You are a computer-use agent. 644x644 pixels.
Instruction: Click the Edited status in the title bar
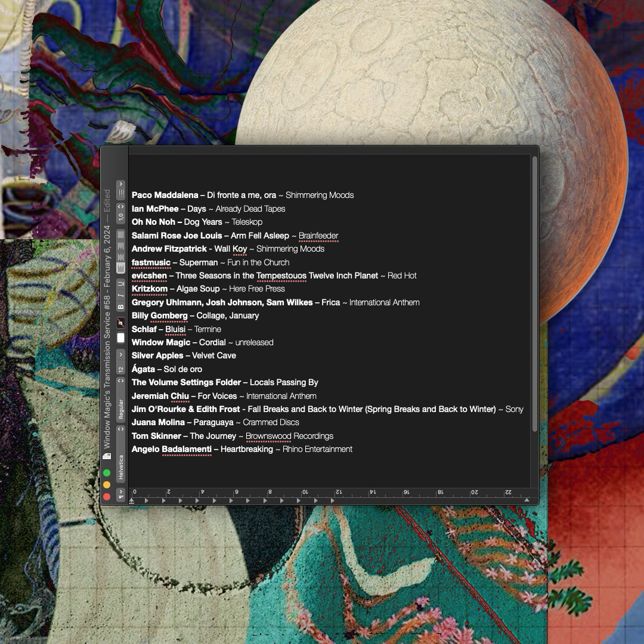click(107, 200)
